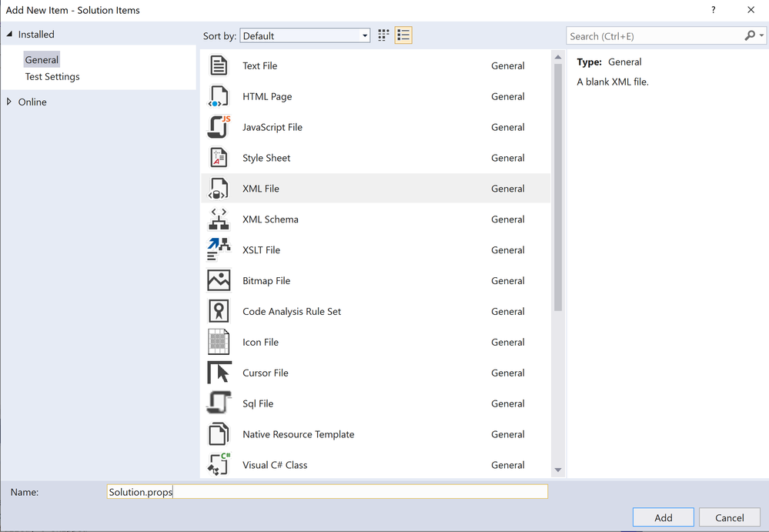Click the 'Icon File' label
769x532 pixels.
point(260,343)
